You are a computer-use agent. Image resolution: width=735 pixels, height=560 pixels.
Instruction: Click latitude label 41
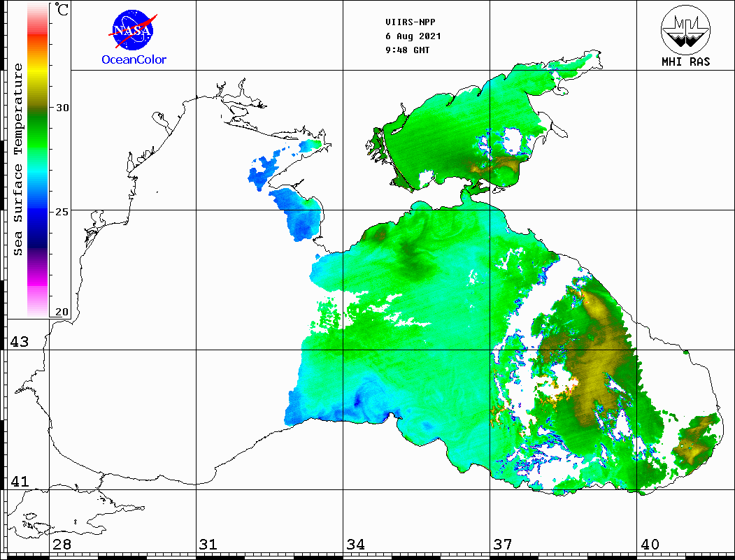(19, 481)
